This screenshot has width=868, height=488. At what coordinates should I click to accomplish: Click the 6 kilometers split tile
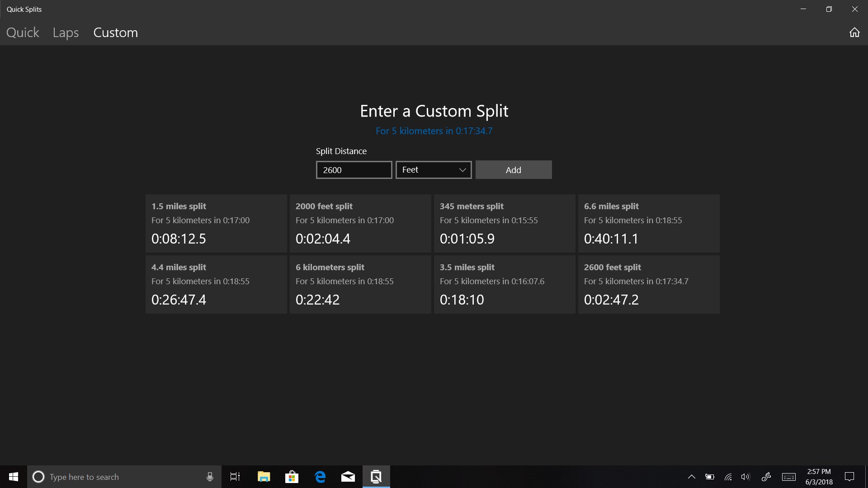pos(360,284)
